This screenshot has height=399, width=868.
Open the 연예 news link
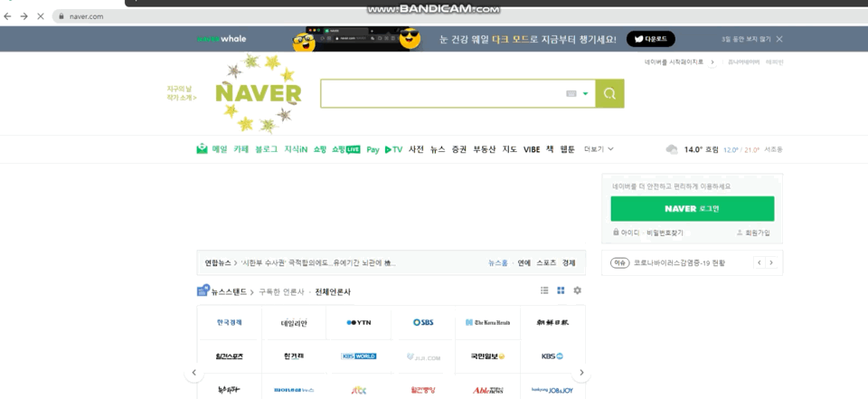524,263
